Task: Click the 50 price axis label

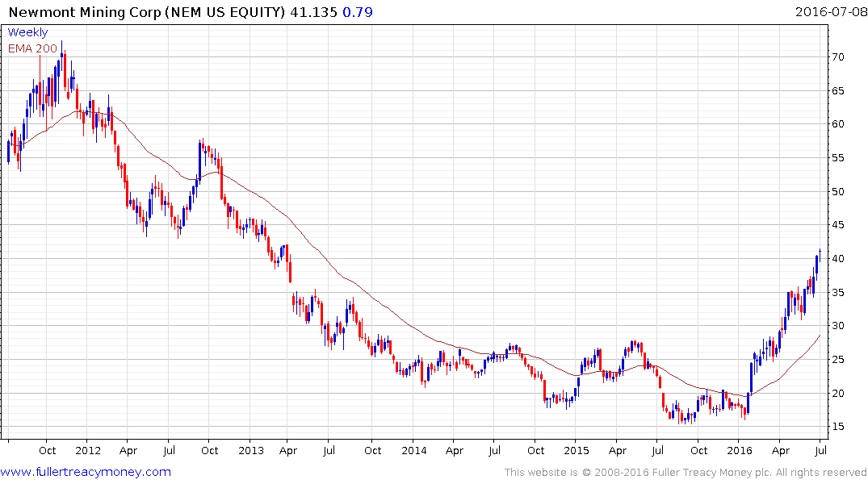Action: click(837, 191)
